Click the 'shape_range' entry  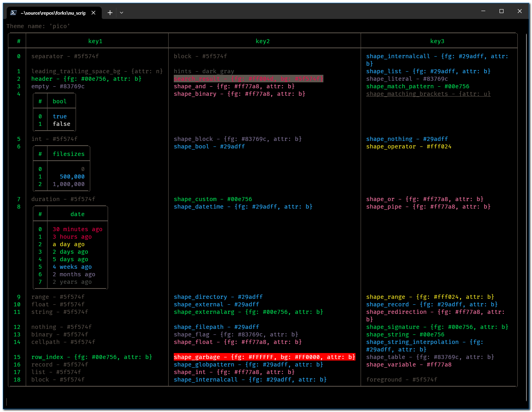point(430,297)
